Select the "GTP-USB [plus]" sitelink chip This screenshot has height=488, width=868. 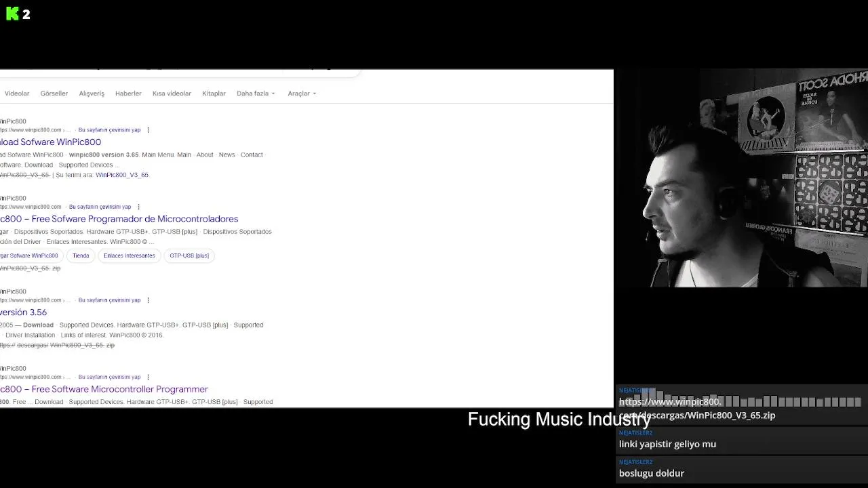pyautogui.click(x=189, y=256)
